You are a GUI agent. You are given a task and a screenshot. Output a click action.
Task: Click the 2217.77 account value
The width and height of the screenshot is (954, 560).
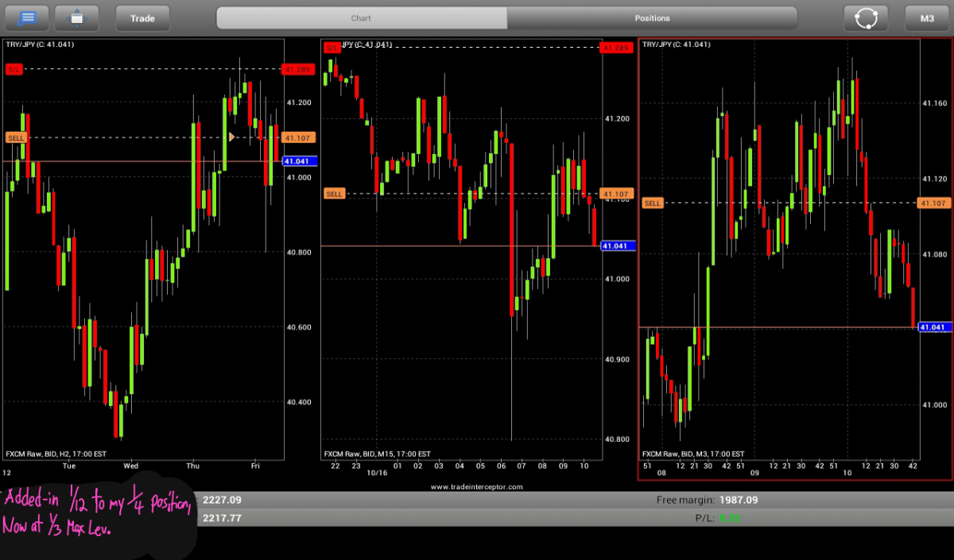[x=223, y=518]
